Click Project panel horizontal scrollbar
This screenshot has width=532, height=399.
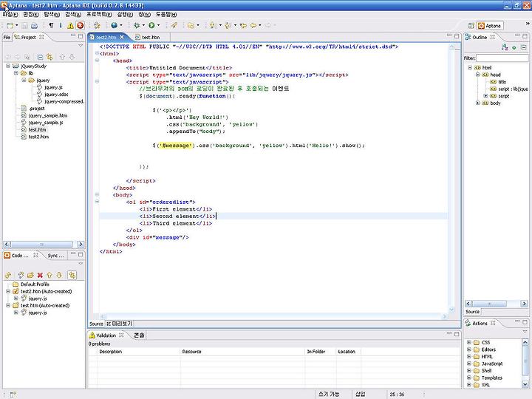pyautogui.click(x=44, y=245)
